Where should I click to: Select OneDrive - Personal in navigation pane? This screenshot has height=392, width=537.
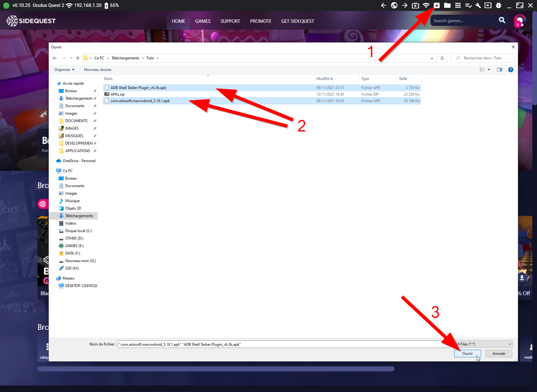[76, 161]
